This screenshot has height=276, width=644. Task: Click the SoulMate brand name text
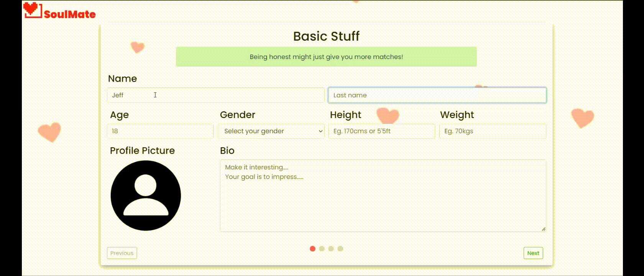70,15
